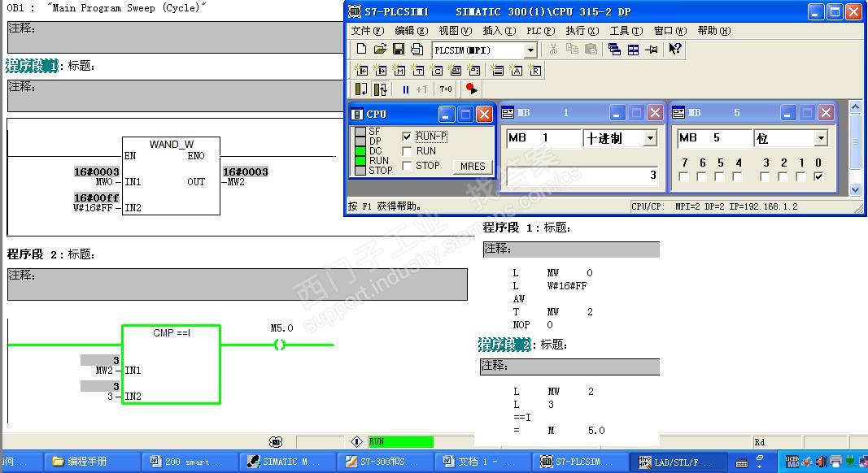868x473 pixels.
Task: Insert an input variable window (arrow-in icon)
Action: [361, 70]
